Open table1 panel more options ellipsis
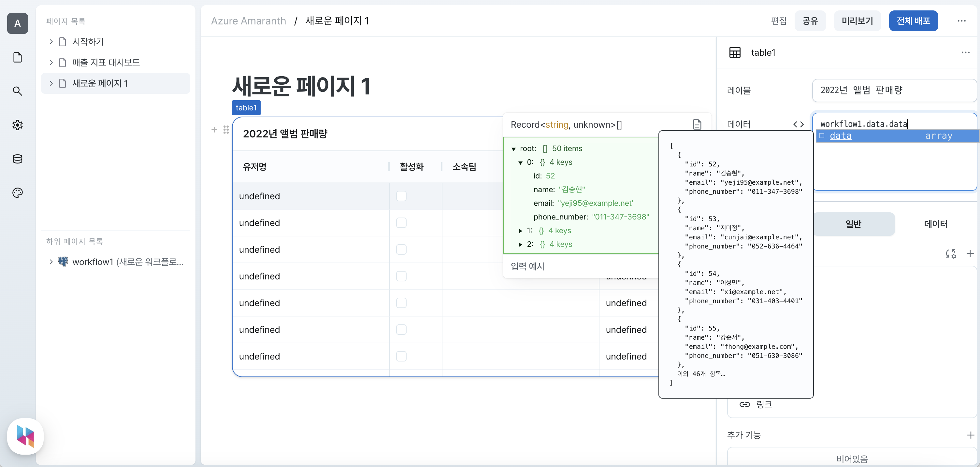980x467 pixels. [965, 52]
